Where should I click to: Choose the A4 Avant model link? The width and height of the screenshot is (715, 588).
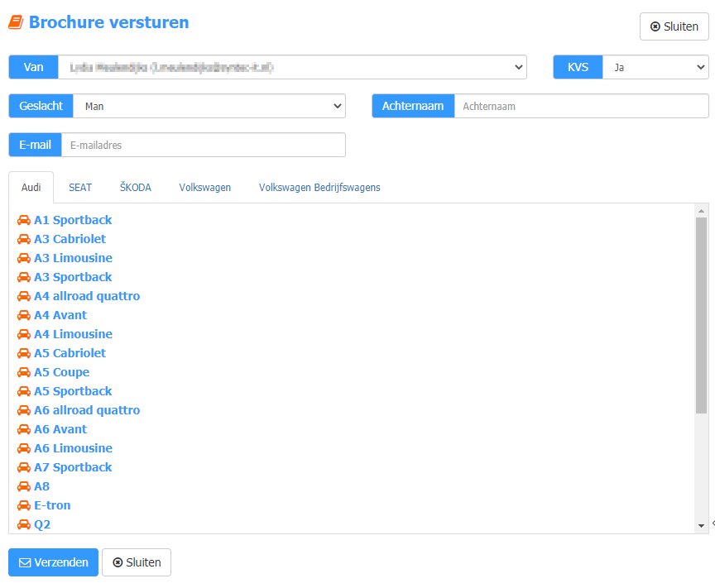click(x=60, y=315)
